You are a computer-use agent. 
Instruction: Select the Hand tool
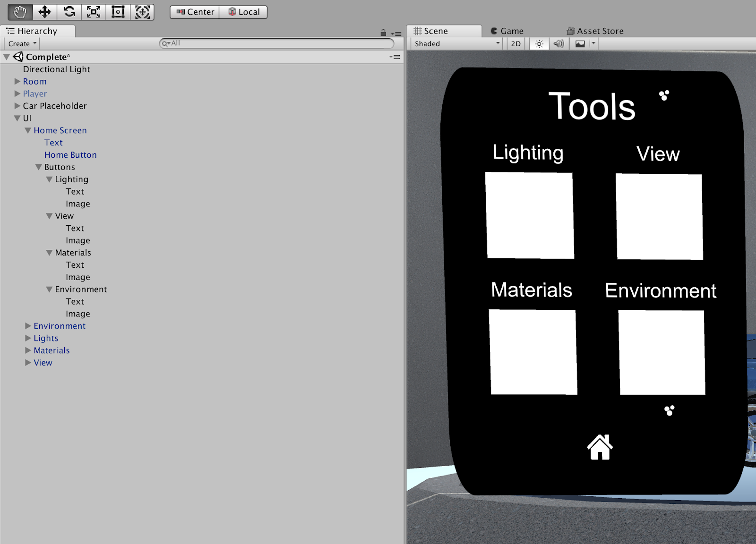(20, 12)
